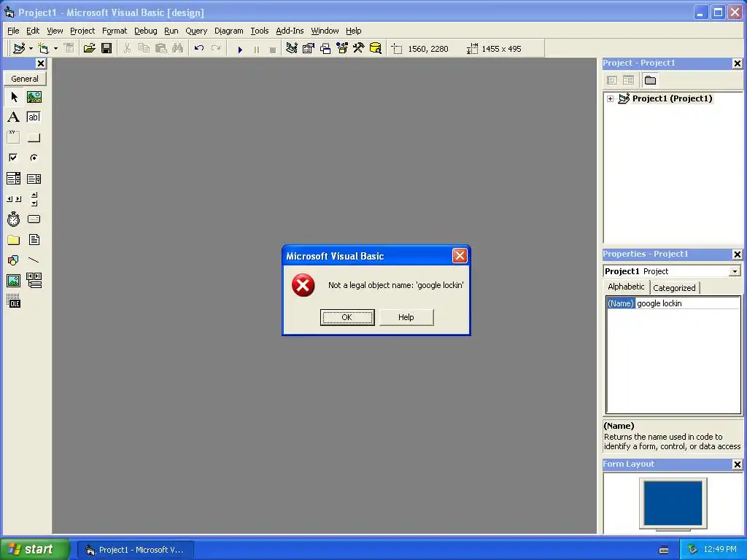The width and height of the screenshot is (747, 560).
Task: Pick the Timer control tool
Action: pyautogui.click(x=14, y=219)
